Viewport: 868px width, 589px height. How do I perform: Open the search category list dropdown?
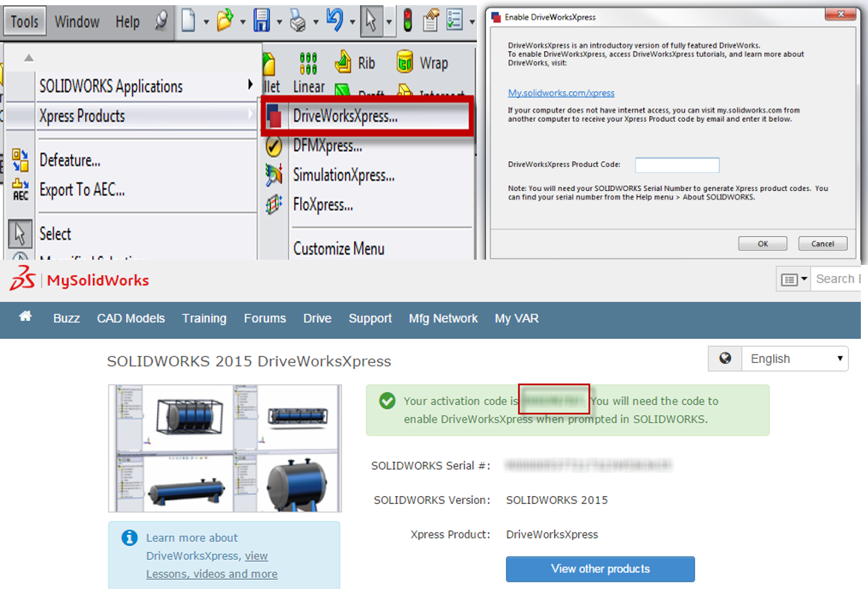[793, 279]
